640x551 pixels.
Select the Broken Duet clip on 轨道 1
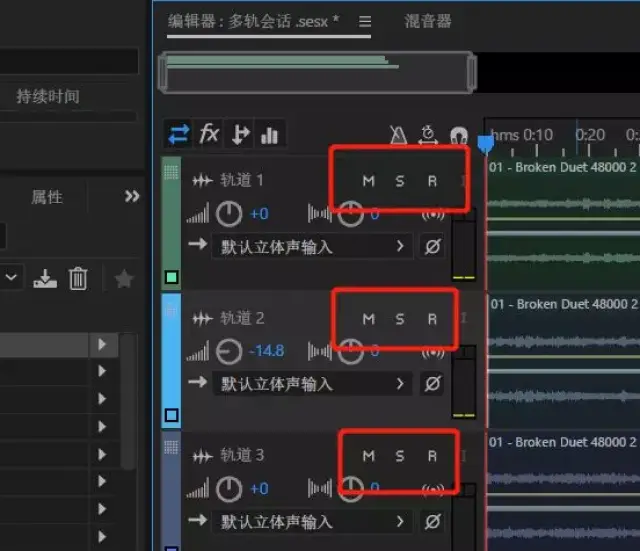click(x=563, y=222)
